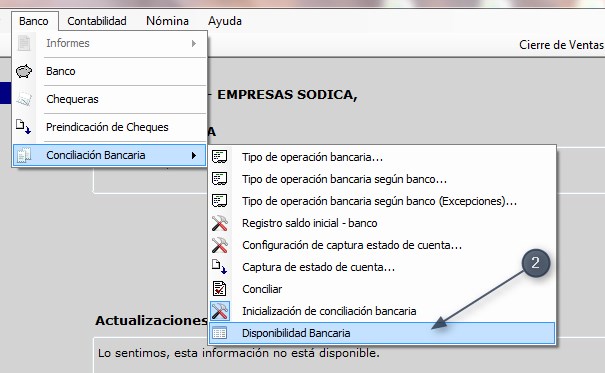The width and height of the screenshot is (605, 373).
Task: Open the Nómina menu
Action: tap(167, 21)
